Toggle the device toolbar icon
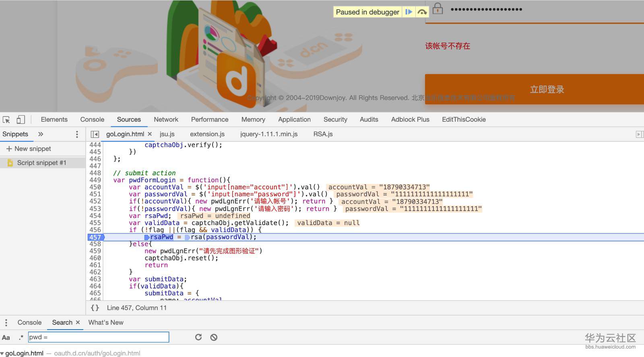Viewport: 644px width, 357px height. 21,120
